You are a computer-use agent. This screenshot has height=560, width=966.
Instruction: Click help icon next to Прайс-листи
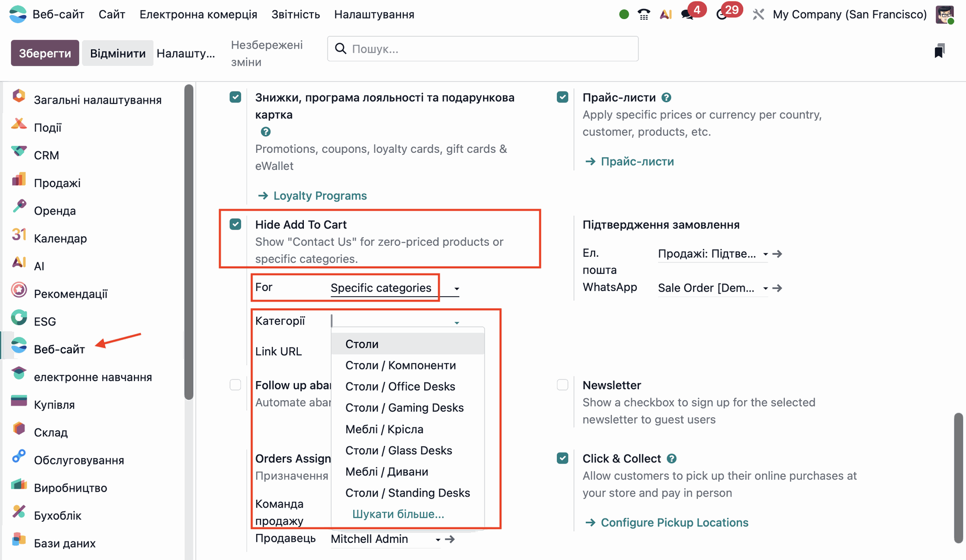666,98
